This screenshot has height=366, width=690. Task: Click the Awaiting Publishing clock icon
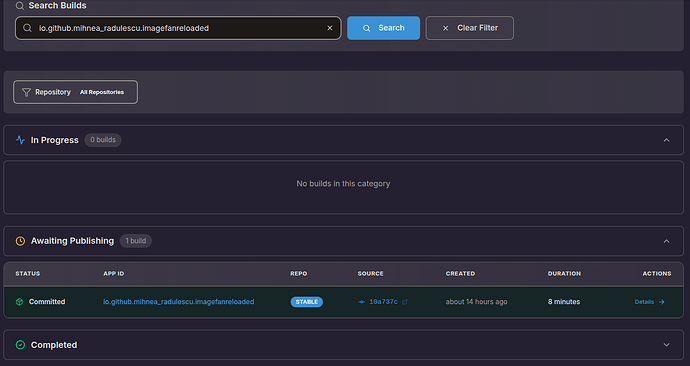[x=20, y=241]
